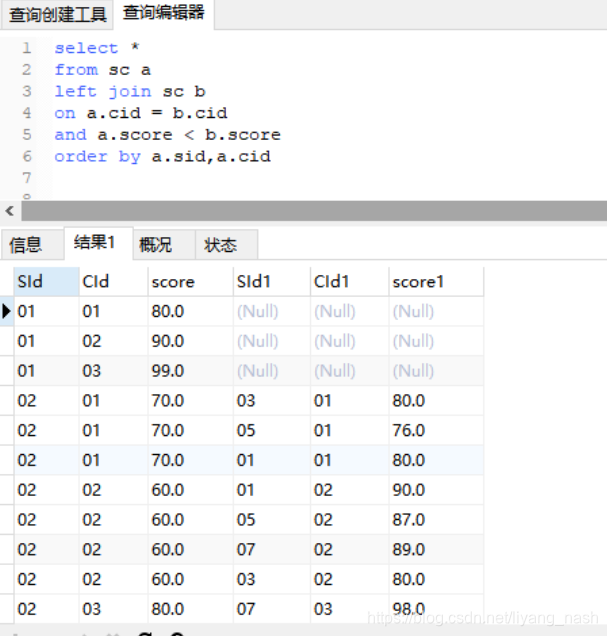The image size is (607, 636).
Task: Click the CId column header
Action: pos(114,281)
